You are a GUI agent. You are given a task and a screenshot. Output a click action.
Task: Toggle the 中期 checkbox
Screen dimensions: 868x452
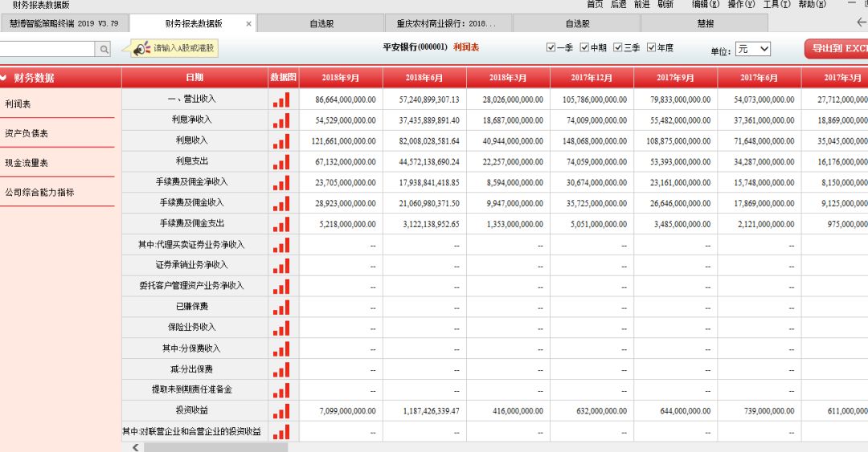click(584, 47)
